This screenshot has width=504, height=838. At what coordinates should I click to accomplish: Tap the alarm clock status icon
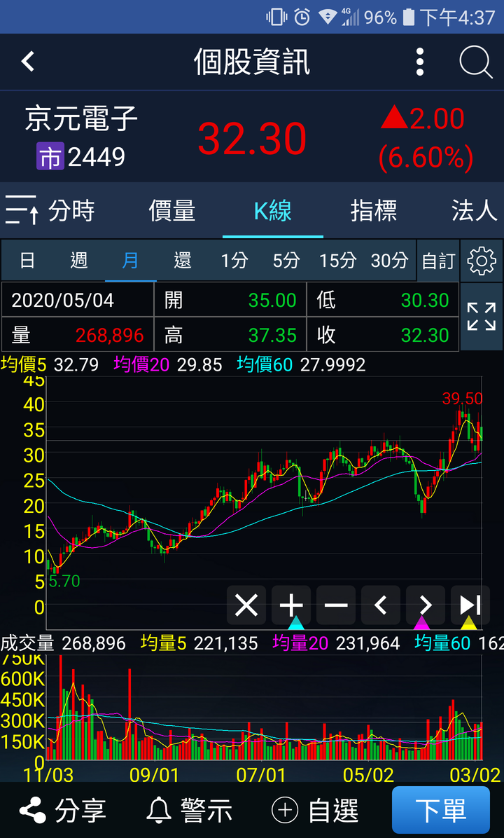(x=302, y=17)
